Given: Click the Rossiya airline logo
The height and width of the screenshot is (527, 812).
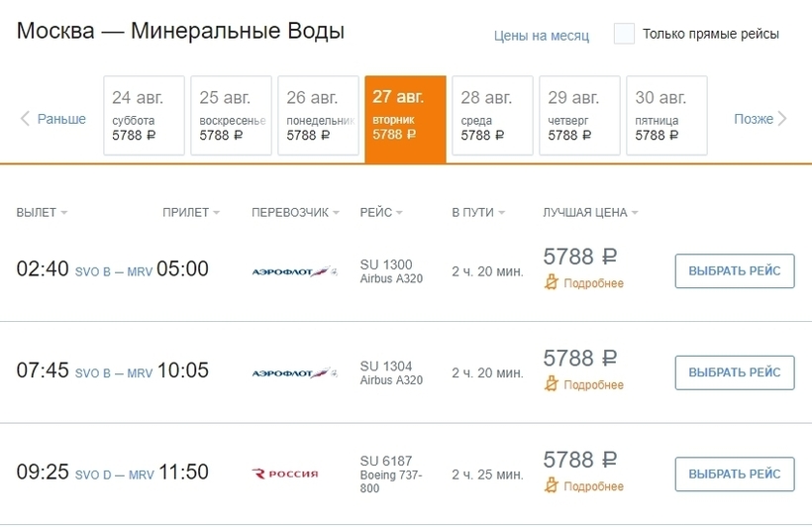Looking at the screenshot, I should tap(286, 474).
